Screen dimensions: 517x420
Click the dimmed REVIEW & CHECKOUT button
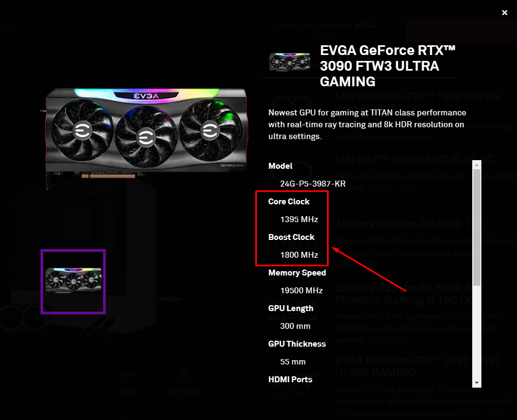point(461,30)
